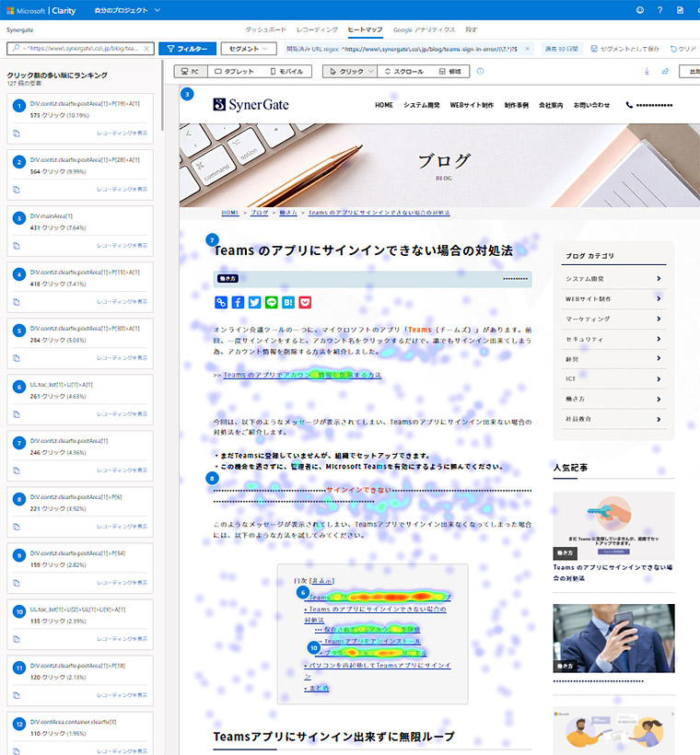Copy selector of rank 6 UL.toc_list element
Screen dimensions: 700x755
(x=17, y=414)
